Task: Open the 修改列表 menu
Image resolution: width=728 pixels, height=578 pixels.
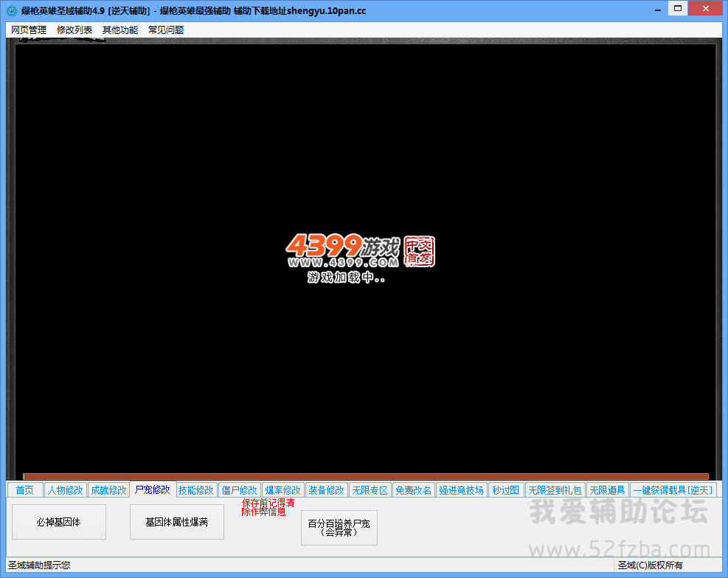Action: 74,30
